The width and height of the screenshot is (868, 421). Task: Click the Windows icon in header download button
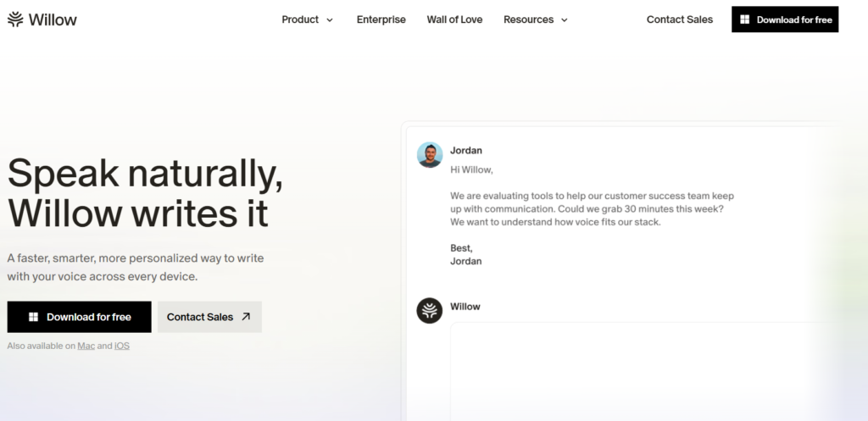click(x=745, y=19)
